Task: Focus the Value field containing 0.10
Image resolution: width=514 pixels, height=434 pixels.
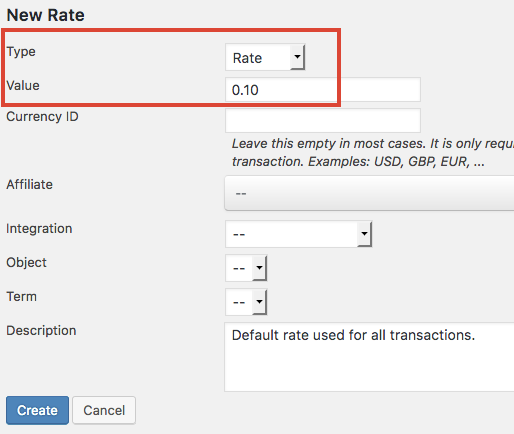Action: (x=323, y=90)
